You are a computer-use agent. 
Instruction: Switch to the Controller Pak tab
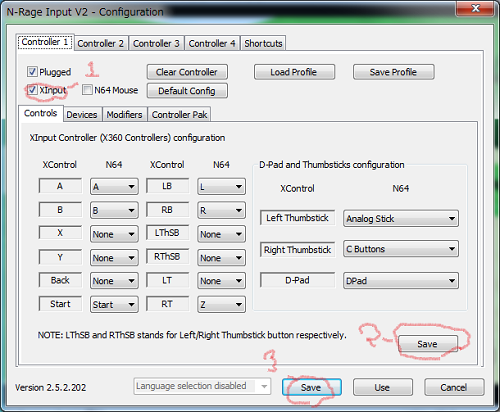pos(179,115)
